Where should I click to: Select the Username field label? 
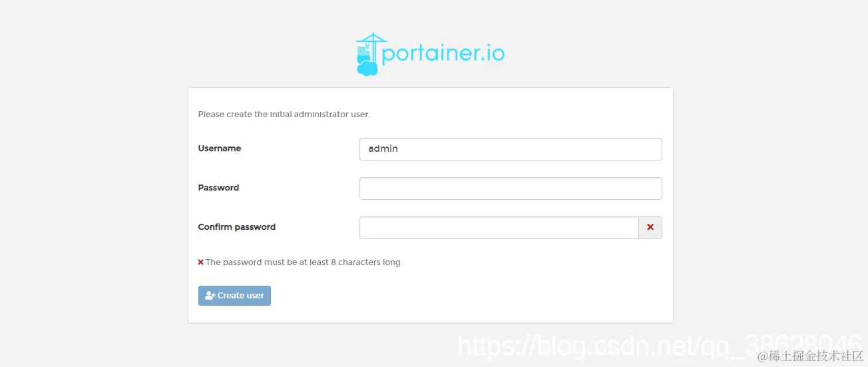click(x=220, y=149)
